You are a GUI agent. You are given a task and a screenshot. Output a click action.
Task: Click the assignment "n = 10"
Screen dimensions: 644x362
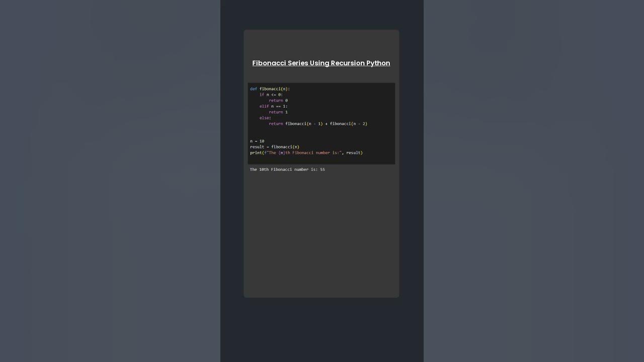point(257,141)
